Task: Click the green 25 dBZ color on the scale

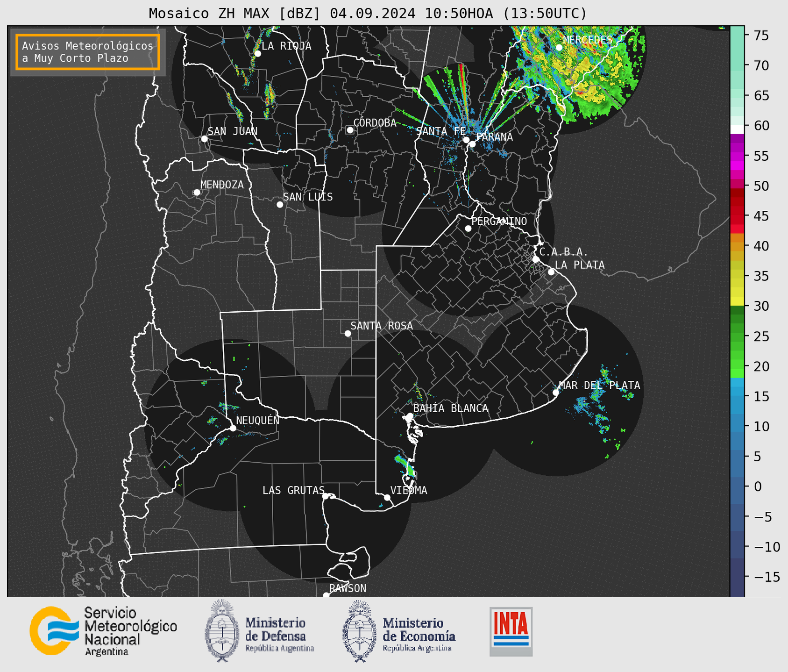Action: [x=737, y=336]
